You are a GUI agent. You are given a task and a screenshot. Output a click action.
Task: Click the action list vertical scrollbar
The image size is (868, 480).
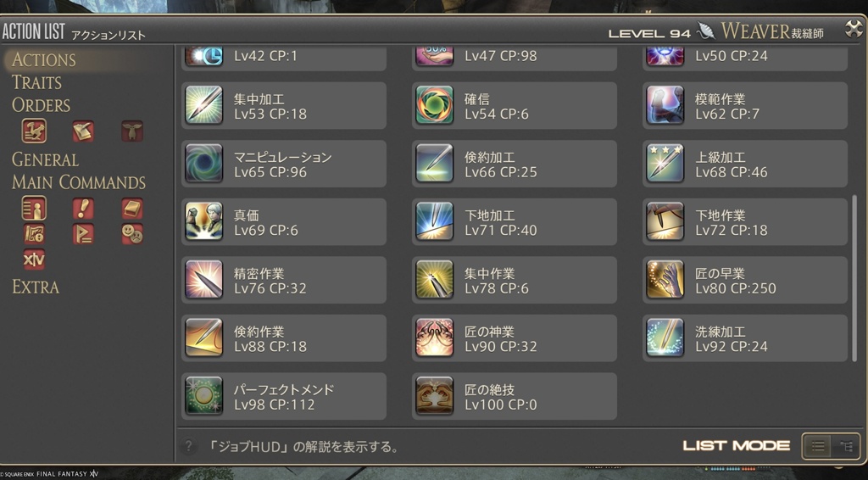[x=854, y=278]
